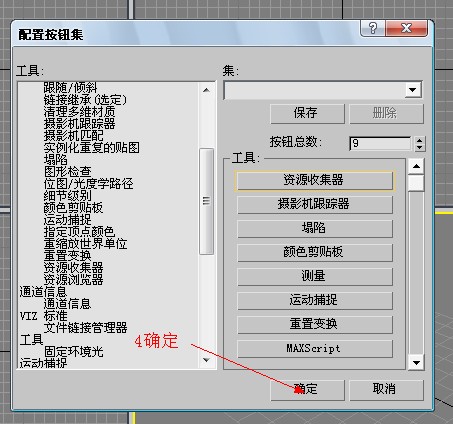Select 资源浏览器 in the tools list

[x=73, y=280]
